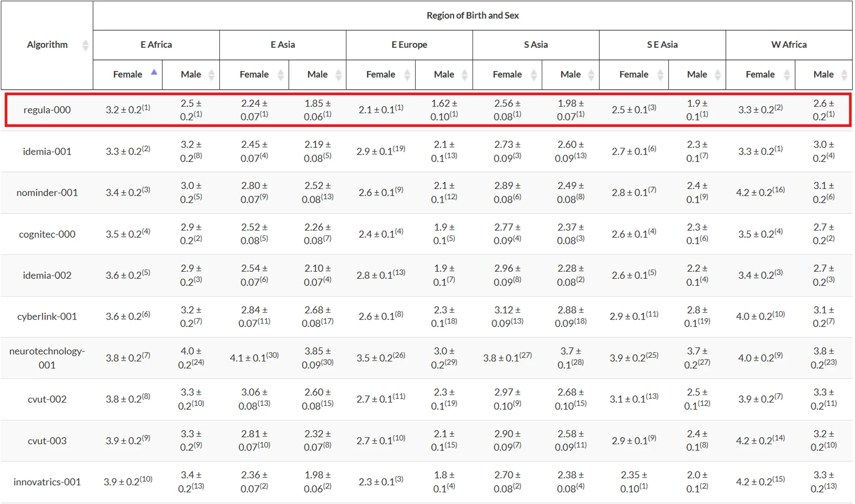The width and height of the screenshot is (855, 504).
Task: Sort the S E Asia Female column
Action: 661,75
